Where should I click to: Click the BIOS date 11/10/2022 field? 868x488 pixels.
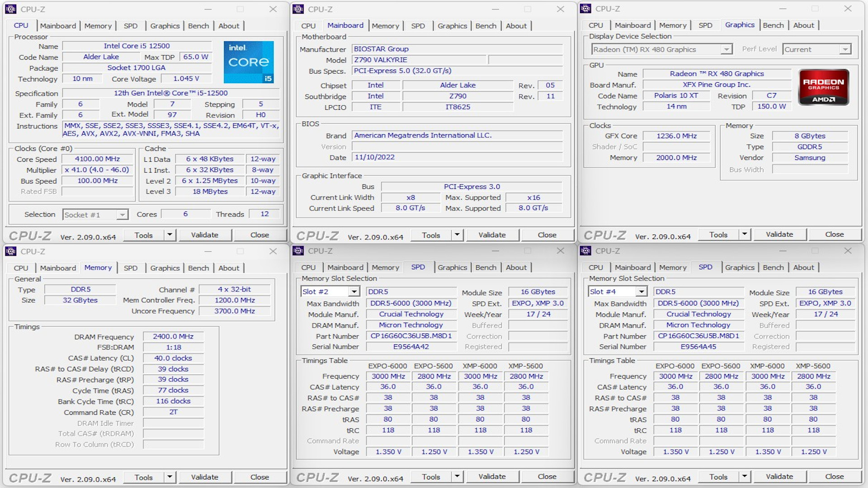point(457,157)
